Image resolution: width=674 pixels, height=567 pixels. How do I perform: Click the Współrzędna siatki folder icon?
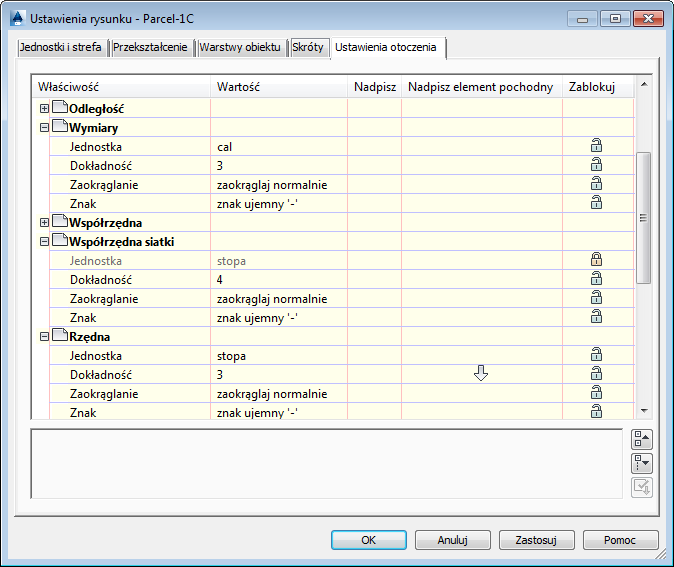(x=60, y=240)
